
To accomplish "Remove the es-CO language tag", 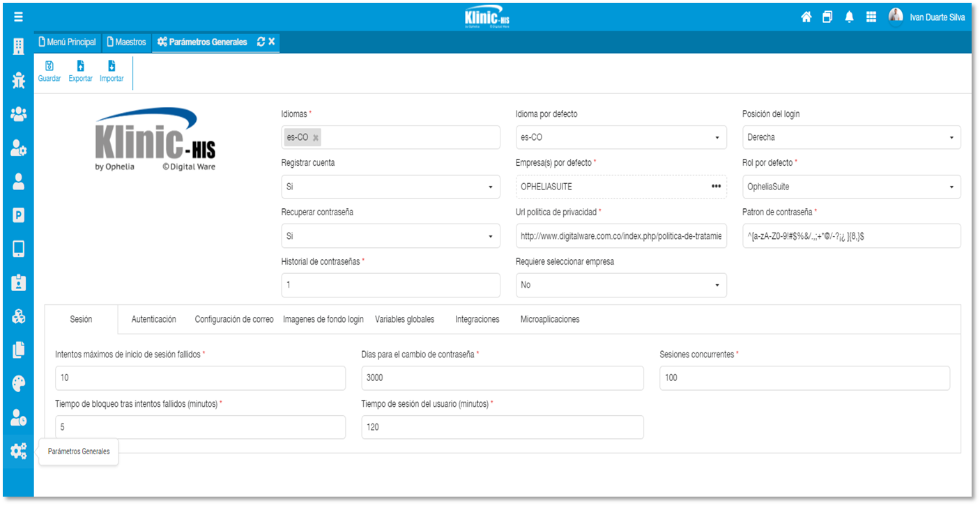I will 316,138.
